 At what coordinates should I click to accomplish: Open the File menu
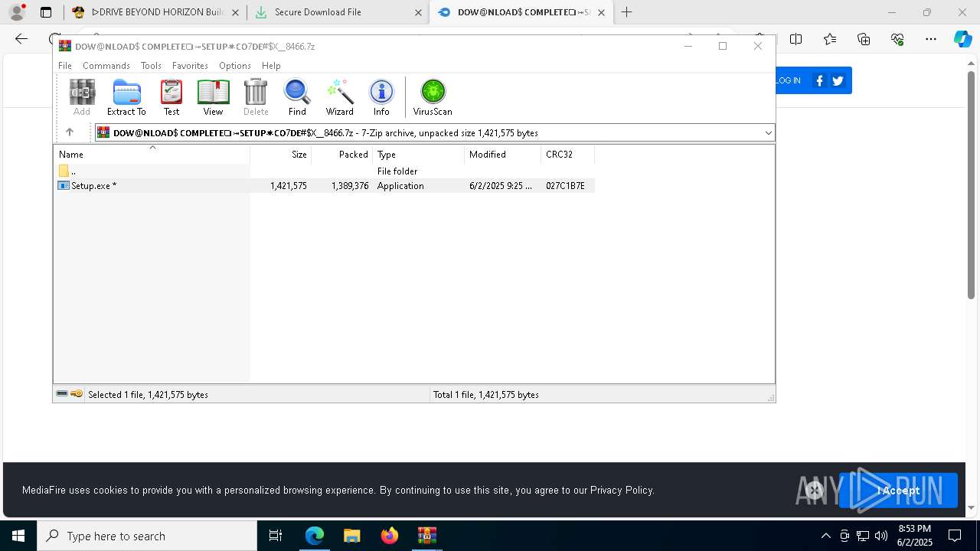[x=65, y=66]
